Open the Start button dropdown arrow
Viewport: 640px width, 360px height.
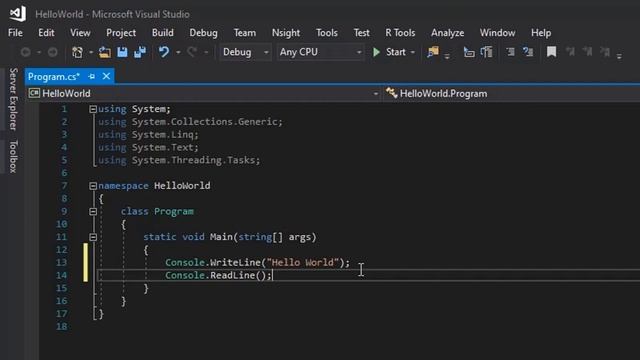(413, 53)
